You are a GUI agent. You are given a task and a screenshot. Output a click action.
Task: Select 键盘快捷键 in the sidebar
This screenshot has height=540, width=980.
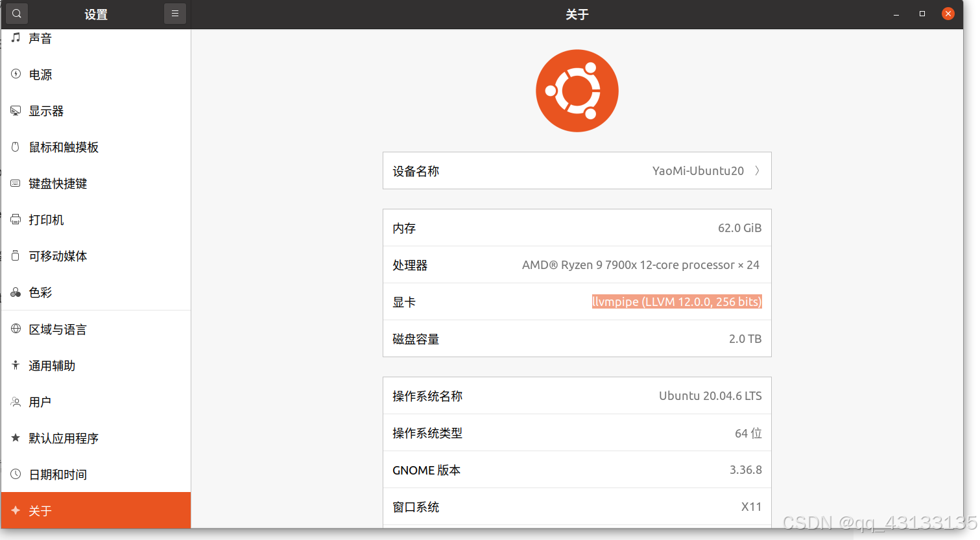96,183
